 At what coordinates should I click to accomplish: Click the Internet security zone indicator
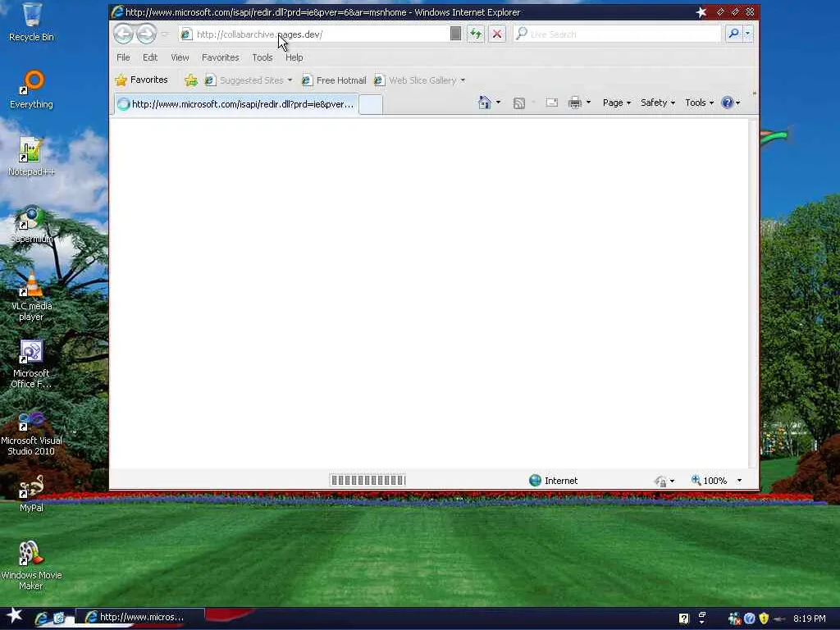point(554,481)
